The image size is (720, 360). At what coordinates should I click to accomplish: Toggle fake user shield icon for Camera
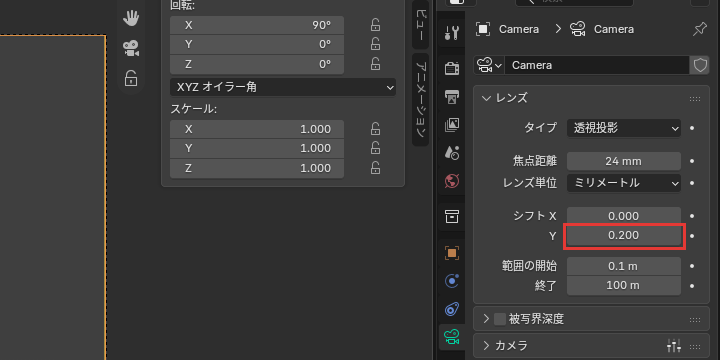700,65
